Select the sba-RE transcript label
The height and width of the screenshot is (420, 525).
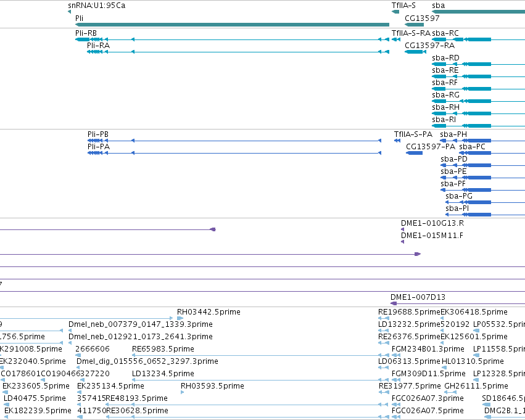[x=445, y=70]
